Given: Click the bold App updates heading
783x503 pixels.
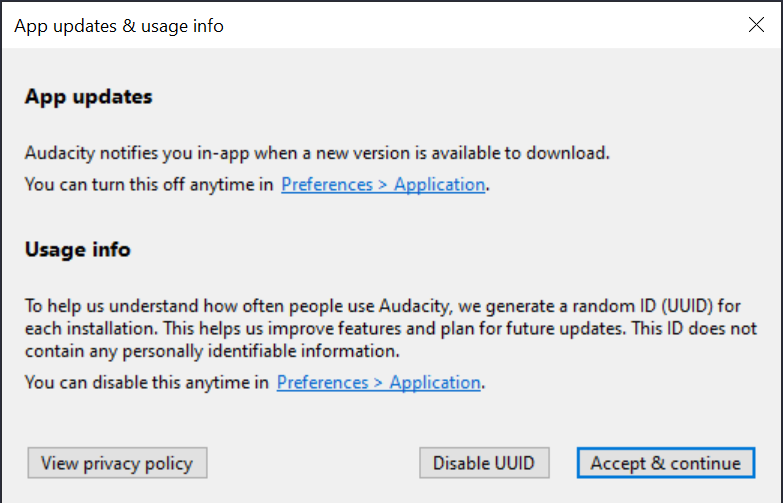Looking at the screenshot, I should click(89, 97).
